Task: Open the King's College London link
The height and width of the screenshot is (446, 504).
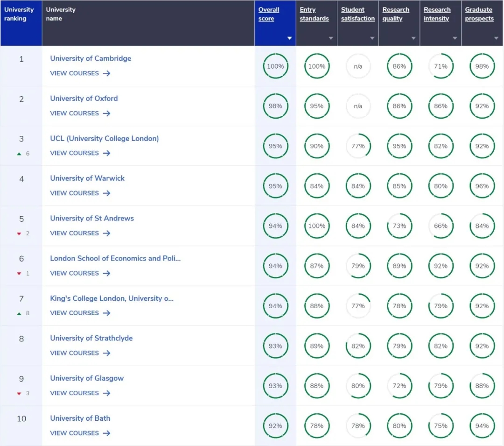Action: [112, 298]
